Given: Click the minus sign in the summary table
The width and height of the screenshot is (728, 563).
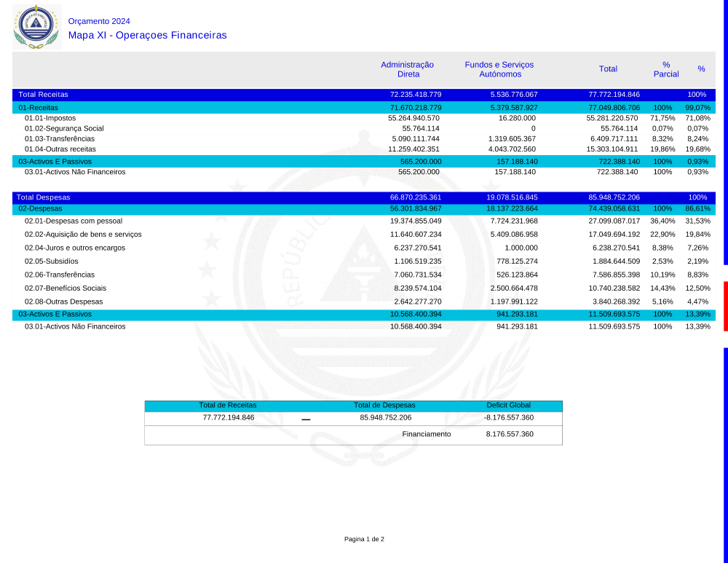Looking at the screenshot, I should 306,420.
